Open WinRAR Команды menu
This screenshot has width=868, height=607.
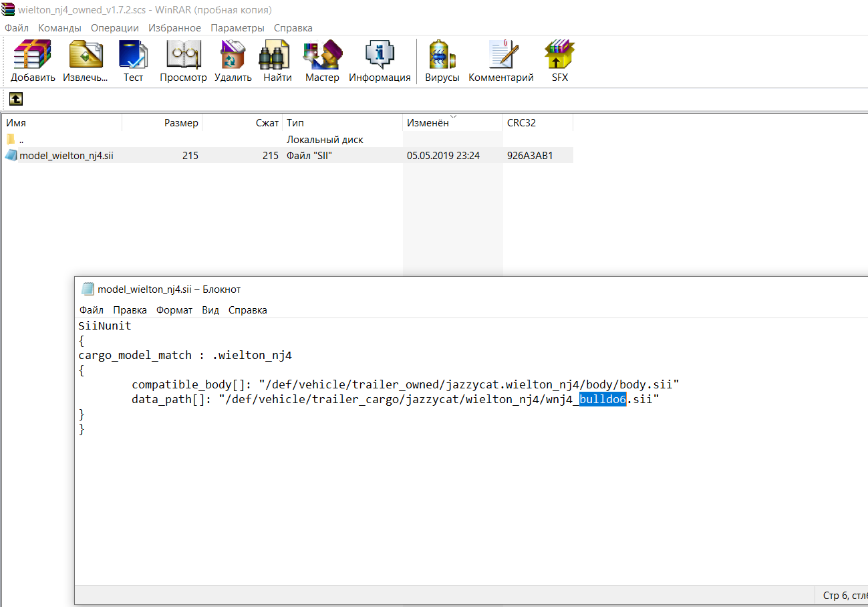click(59, 28)
